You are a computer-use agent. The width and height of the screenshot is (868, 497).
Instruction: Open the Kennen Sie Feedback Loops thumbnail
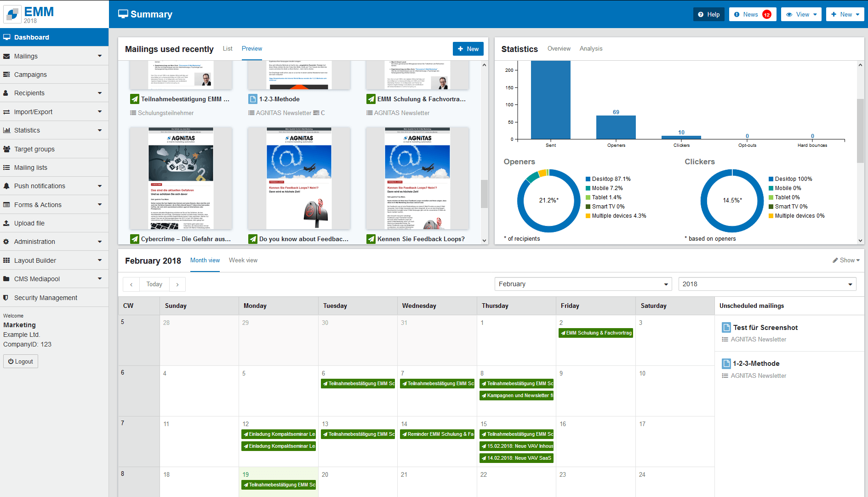point(417,179)
